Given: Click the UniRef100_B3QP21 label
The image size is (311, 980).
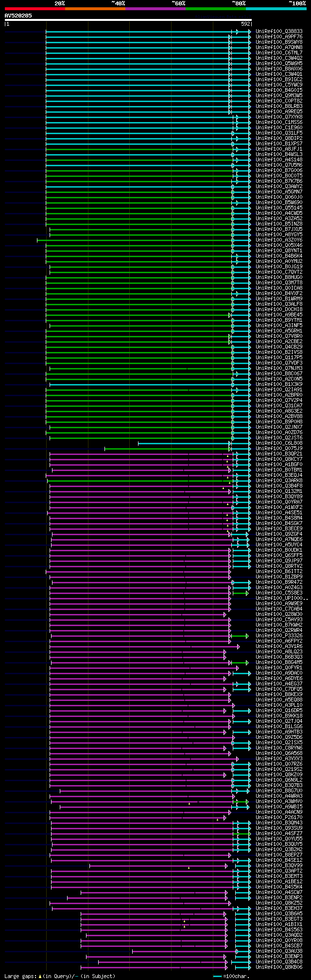Looking at the screenshot, I should tap(279, 454).
